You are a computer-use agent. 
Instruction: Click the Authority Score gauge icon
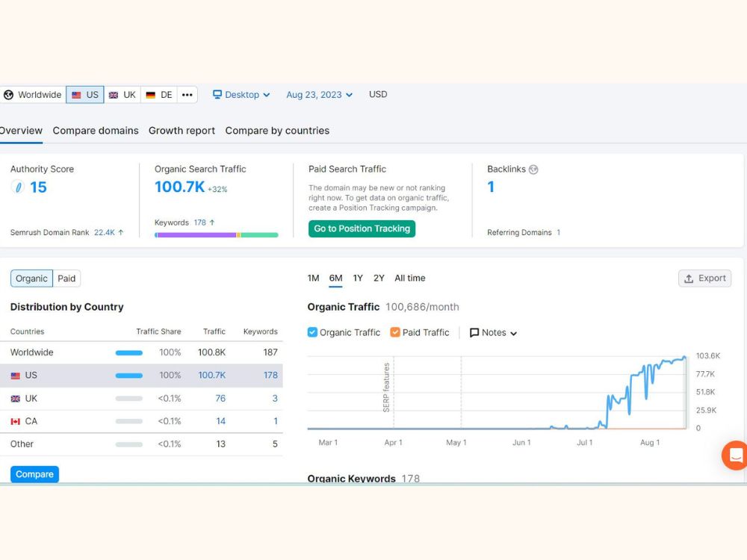click(18, 187)
